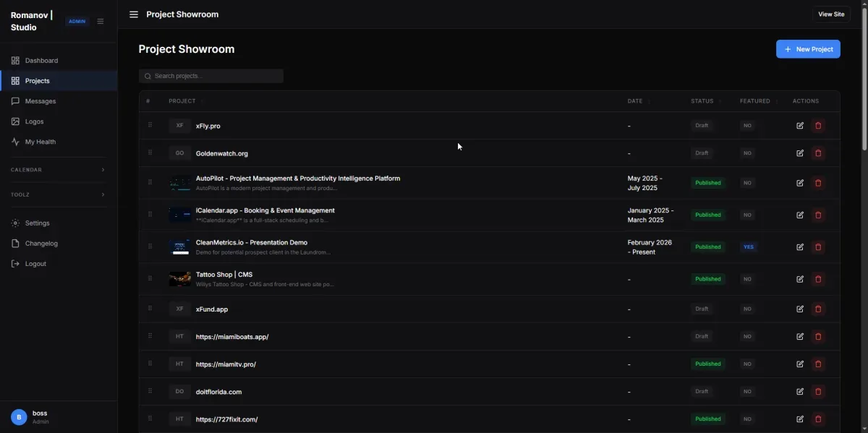The height and width of the screenshot is (433, 868).
Task: Click the hamburger menu icon beside Project Showroom
Action: tap(134, 14)
